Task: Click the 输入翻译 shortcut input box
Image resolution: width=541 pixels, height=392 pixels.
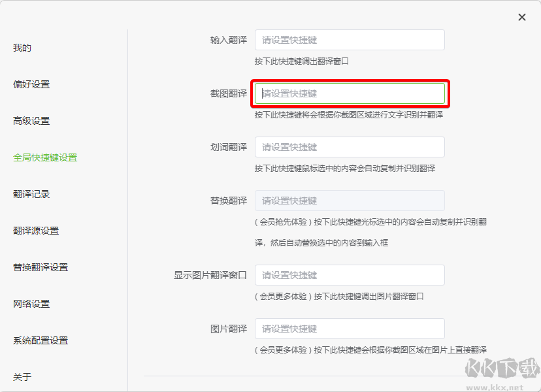Action: (x=350, y=39)
